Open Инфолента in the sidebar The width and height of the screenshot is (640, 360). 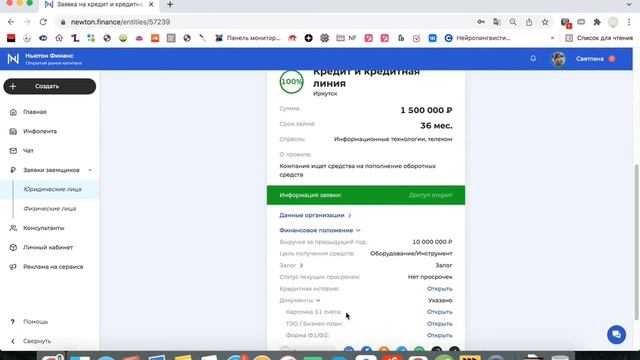tap(40, 131)
